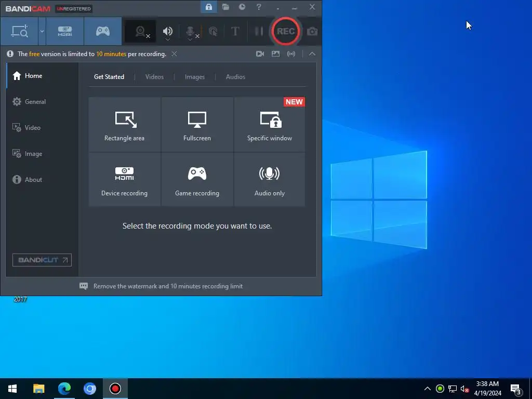Click green circle icon in system tray
This screenshot has height=399, width=532.
[x=440, y=389]
